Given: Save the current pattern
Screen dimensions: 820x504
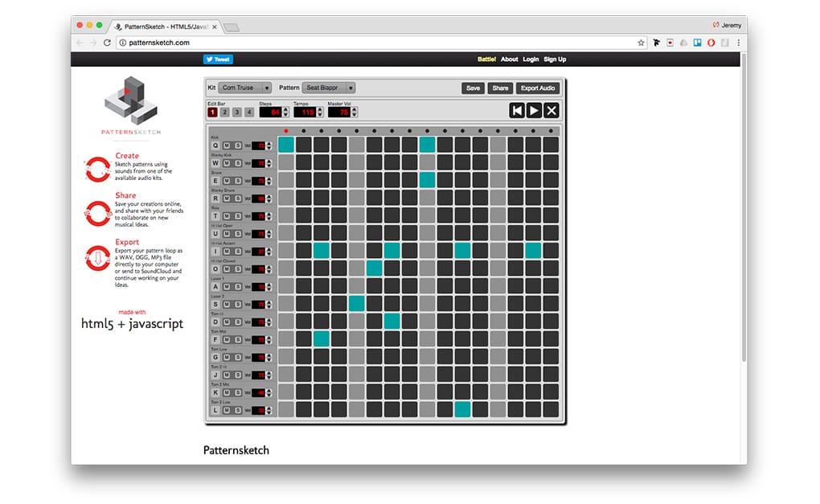Looking at the screenshot, I should [x=472, y=88].
